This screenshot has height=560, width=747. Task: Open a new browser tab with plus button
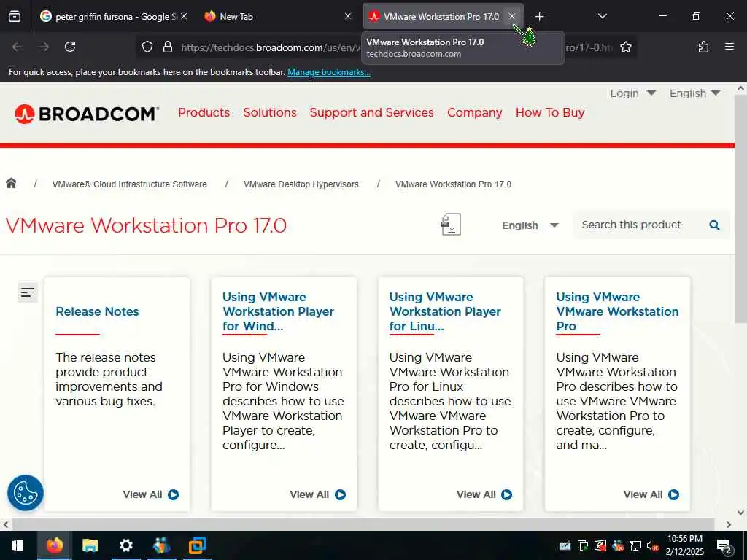pos(539,17)
